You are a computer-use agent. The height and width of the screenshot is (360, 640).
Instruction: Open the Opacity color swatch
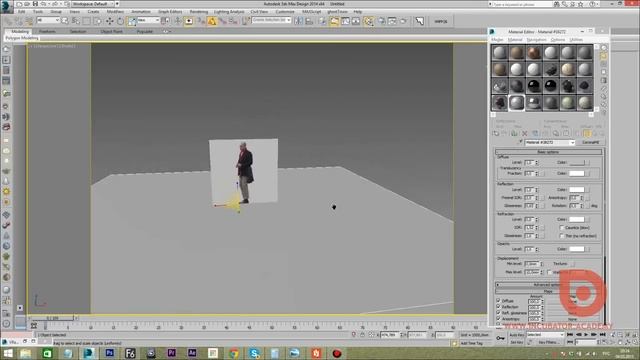(x=577, y=249)
